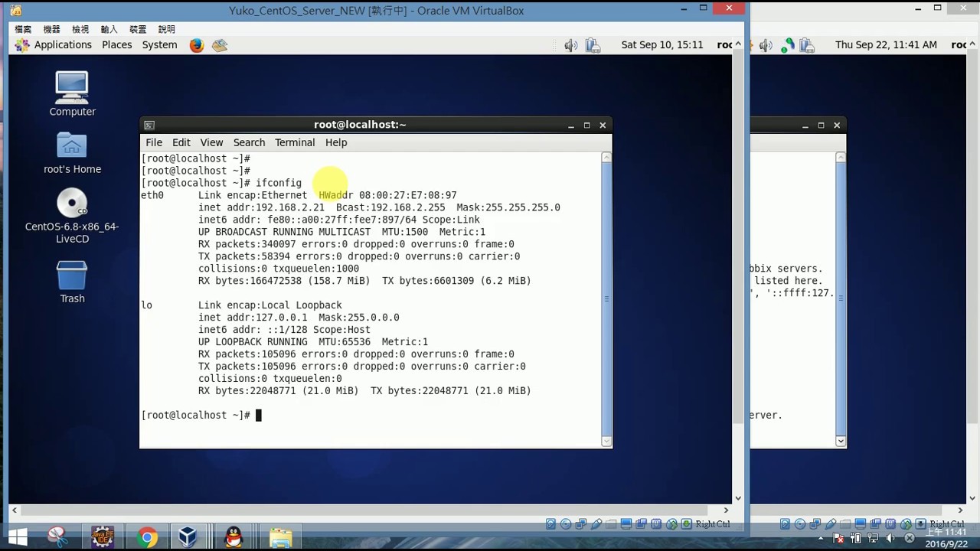The height and width of the screenshot is (551, 980).
Task: Open QQ penguin from the taskbar
Action: 235,537
